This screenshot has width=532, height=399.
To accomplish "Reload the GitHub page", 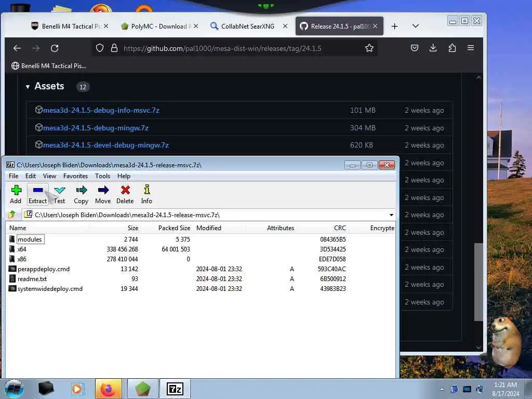I will coord(55,48).
